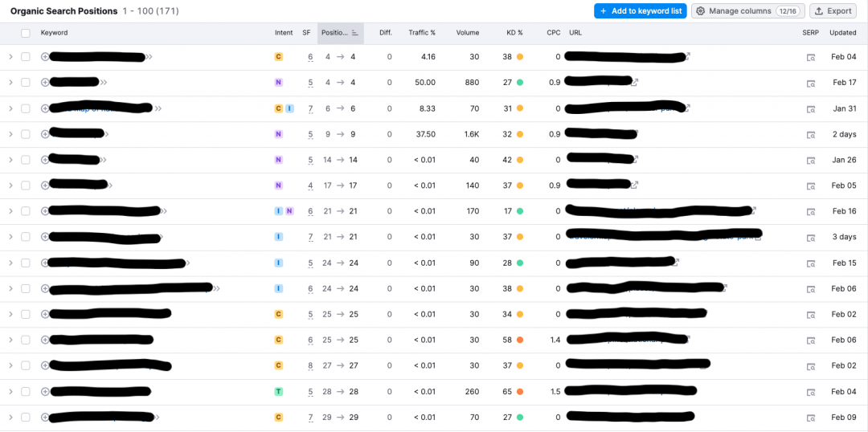
Task: Open Manage columns settings
Action: 747,11
